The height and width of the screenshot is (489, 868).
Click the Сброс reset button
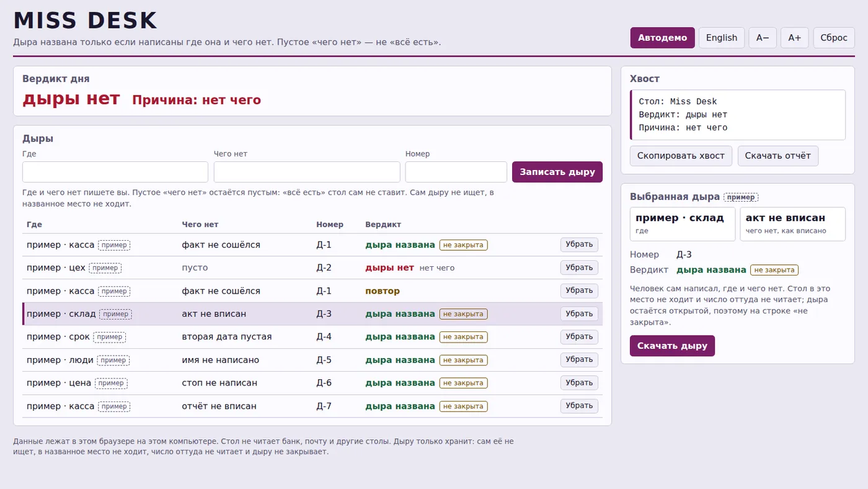[834, 38]
